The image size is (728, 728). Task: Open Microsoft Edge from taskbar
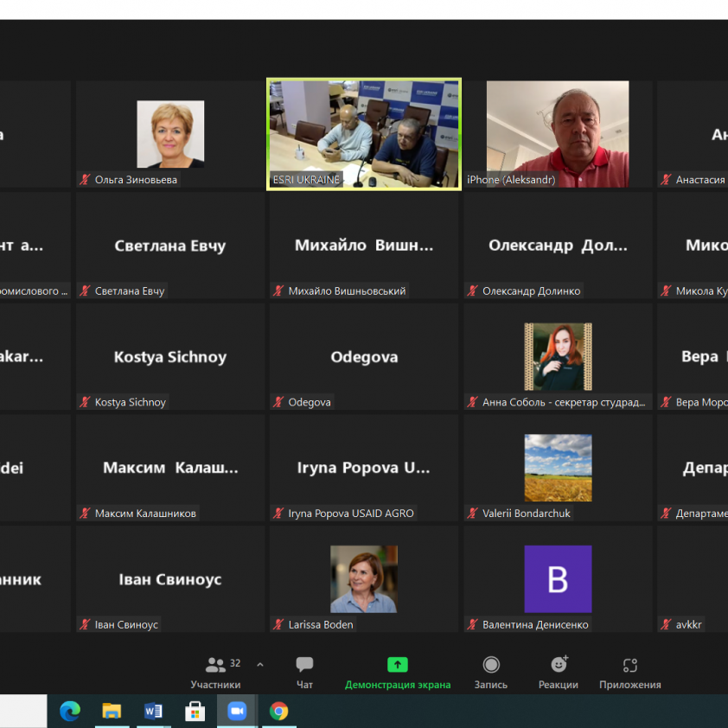(70, 711)
